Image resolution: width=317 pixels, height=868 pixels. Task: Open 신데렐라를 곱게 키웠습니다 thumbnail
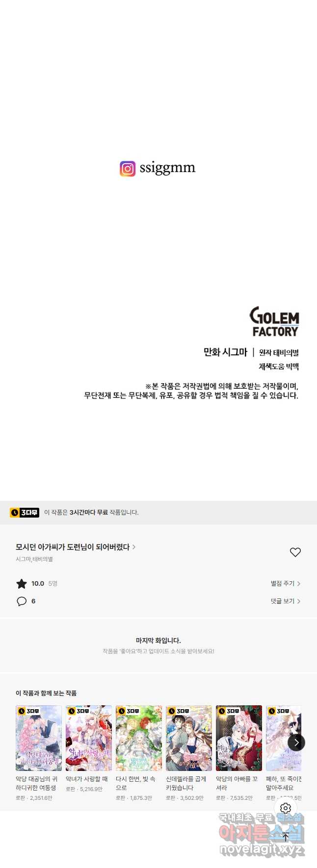[x=189, y=738]
